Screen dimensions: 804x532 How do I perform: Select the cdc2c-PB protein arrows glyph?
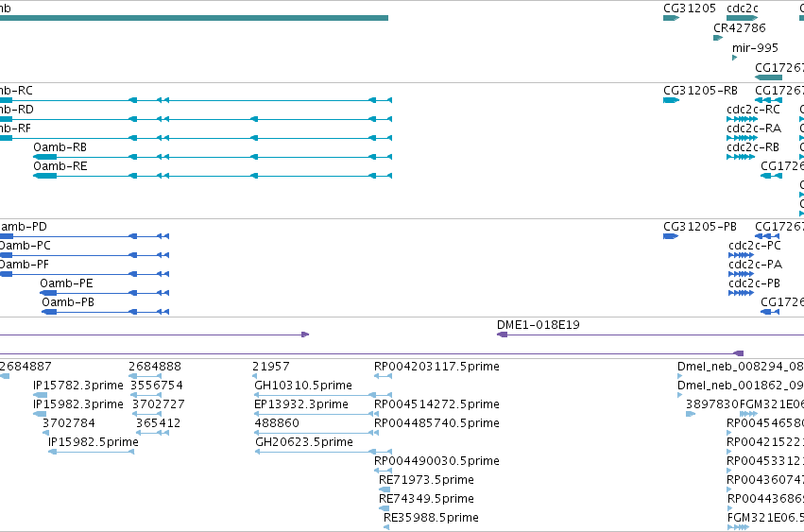coord(741,293)
